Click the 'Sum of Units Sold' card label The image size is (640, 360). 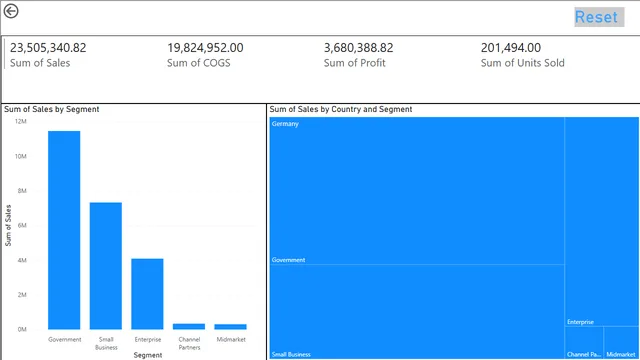(522, 63)
